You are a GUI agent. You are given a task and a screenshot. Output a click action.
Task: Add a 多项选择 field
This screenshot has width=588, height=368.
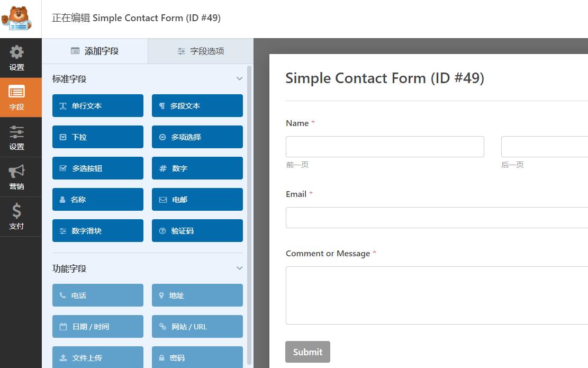[x=197, y=137]
